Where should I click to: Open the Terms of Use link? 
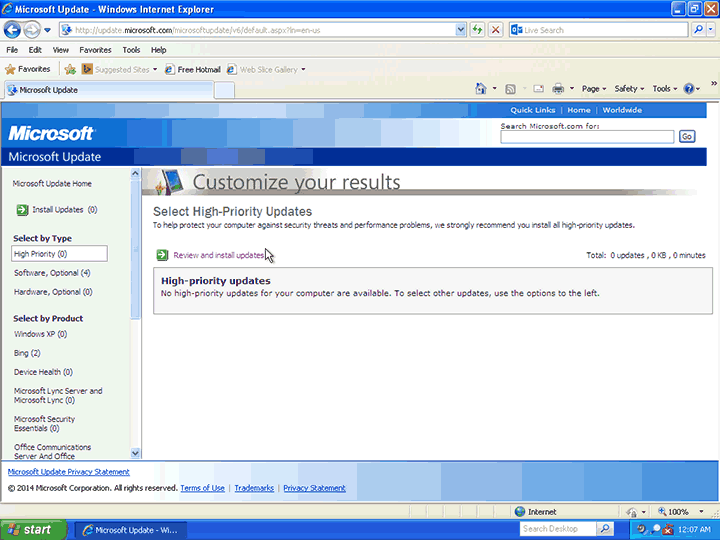pos(202,488)
